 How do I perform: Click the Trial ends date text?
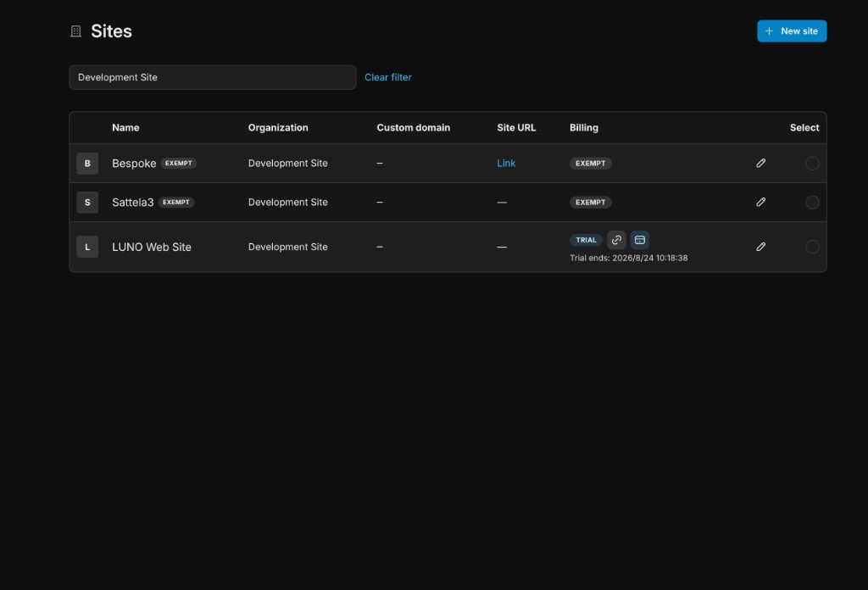(628, 258)
